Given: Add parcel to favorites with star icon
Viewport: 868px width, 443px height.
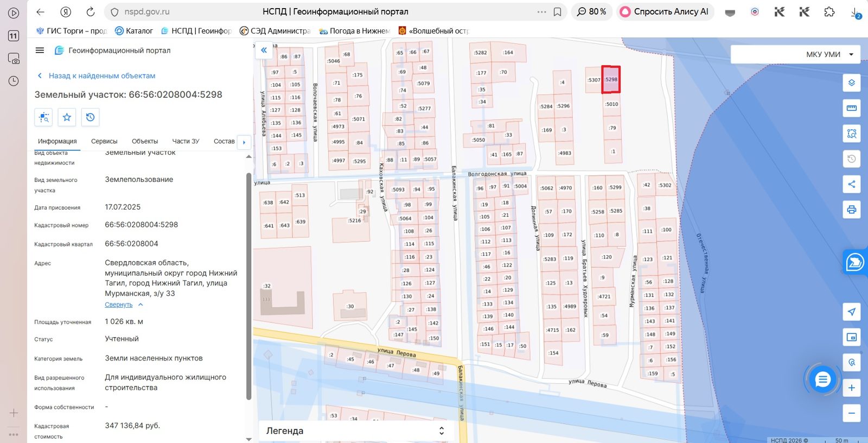Looking at the screenshot, I should coord(67,117).
